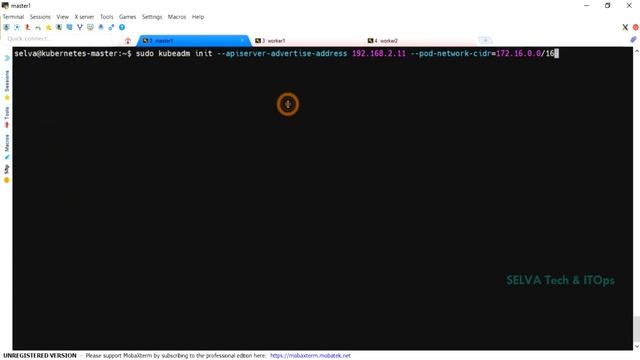The image size is (640, 360).
Task: Open the Terminal menu
Action: pyautogui.click(x=13, y=17)
